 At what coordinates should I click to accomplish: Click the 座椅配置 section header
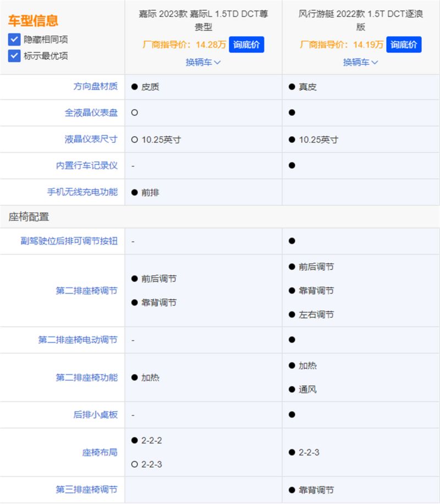point(29,217)
